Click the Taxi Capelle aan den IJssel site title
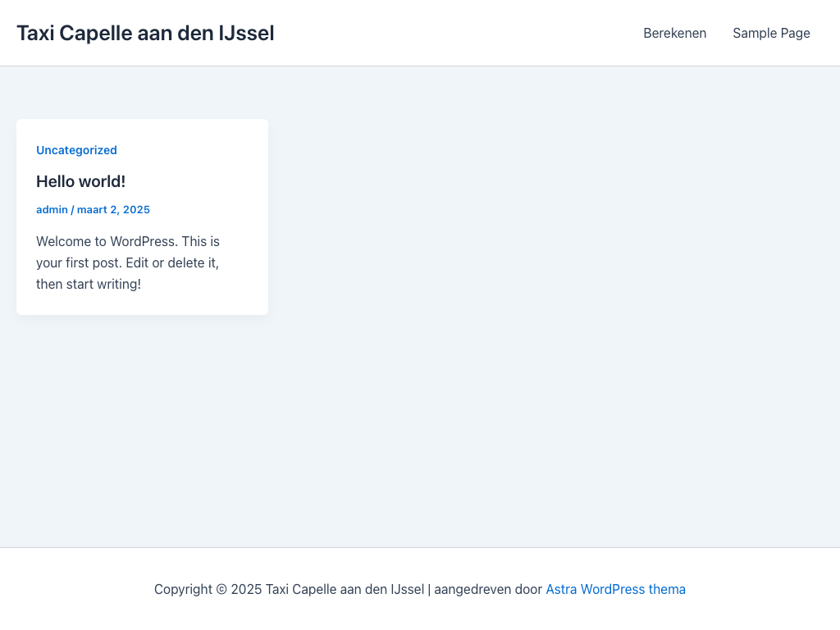 tap(145, 34)
